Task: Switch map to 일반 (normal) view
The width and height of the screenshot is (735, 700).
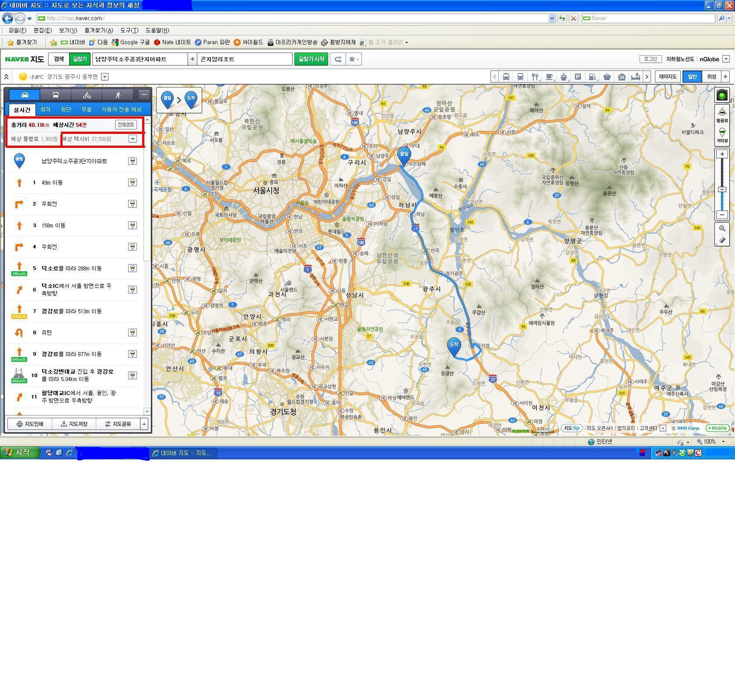Action: pos(692,77)
